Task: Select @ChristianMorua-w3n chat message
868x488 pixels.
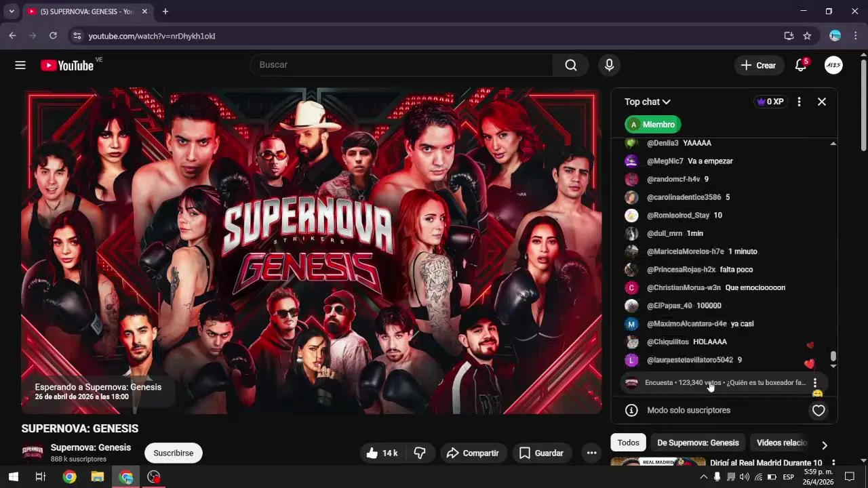Action: tap(724, 287)
